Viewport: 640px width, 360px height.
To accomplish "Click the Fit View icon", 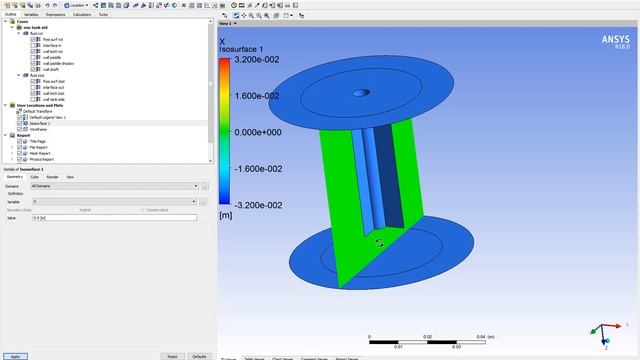I will tap(267, 16).
